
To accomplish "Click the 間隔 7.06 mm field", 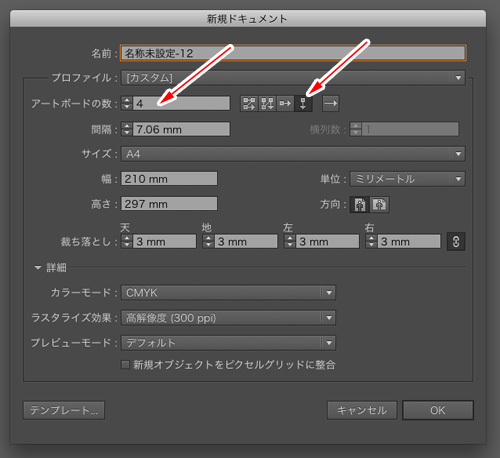I will (x=181, y=129).
